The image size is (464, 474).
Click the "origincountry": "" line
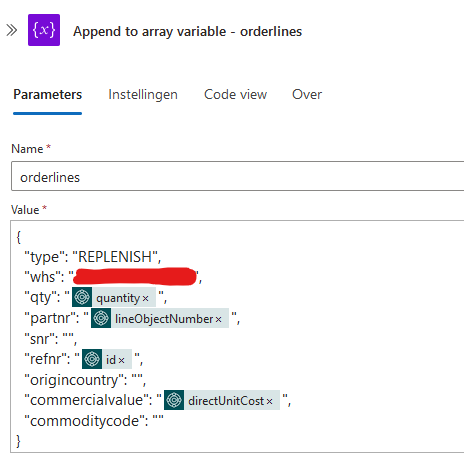click(85, 380)
